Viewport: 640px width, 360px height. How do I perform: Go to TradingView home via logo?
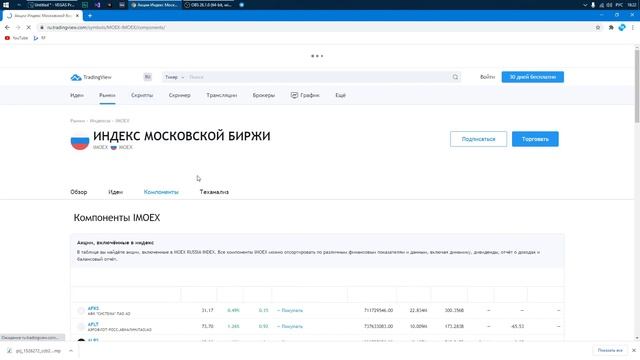91,77
